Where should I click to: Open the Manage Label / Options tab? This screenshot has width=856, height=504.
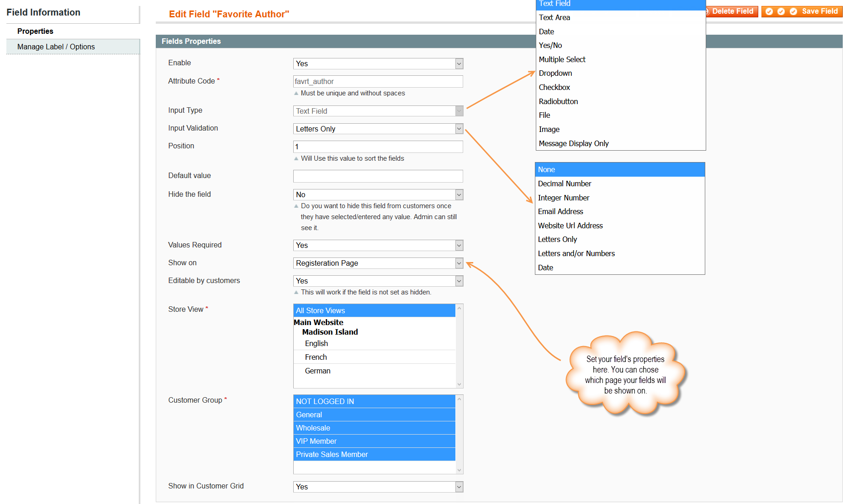coord(56,47)
